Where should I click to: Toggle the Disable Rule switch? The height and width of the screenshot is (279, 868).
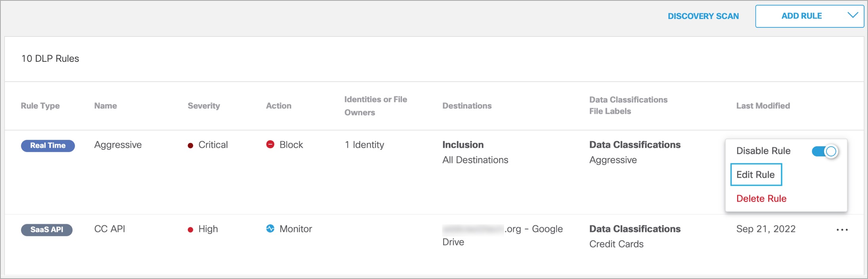tap(824, 151)
